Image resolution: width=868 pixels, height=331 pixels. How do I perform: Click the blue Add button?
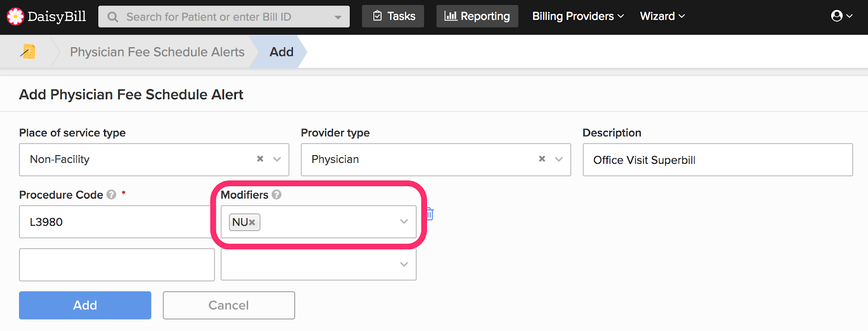tap(85, 305)
